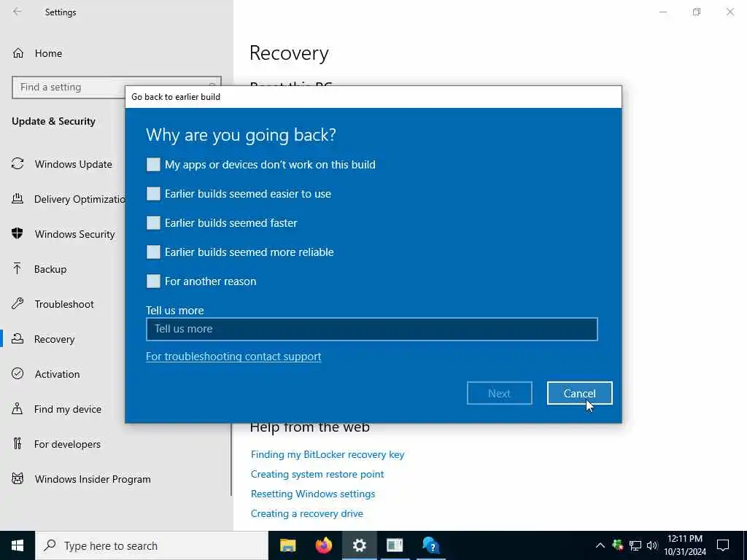Image resolution: width=747 pixels, height=560 pixels.
Task: Click the Settings back arrow icon
Action: point(18,12)
